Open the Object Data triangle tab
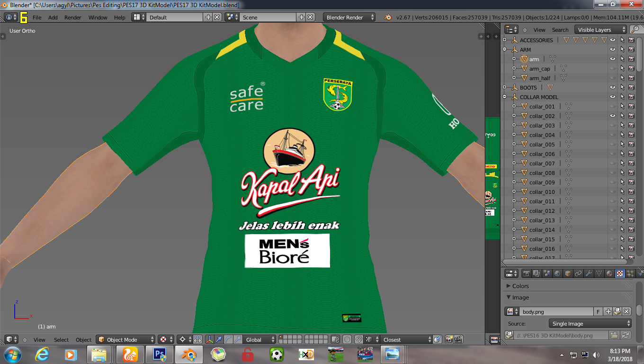Image resolution: width=644 pixels, height=364 pixels. tap(599, 273)
